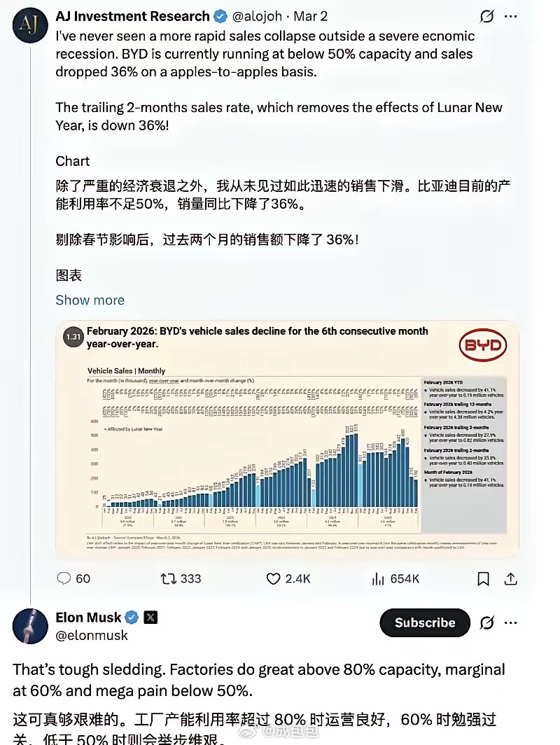This screenshot has width=560, height=745.
Task: Expand the tweet with Show more
Action: click(90, 300)
